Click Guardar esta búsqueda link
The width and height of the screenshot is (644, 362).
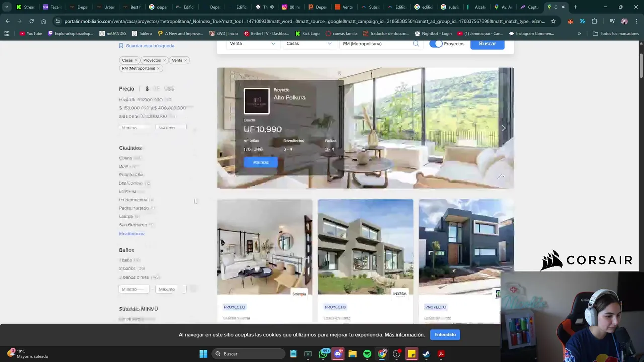click(146, 46)
